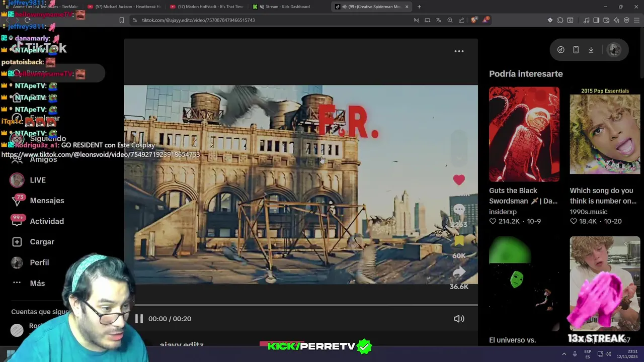The height and width of the screenshot is (362, 644).
Task: Click the phone app icon in the top pill
Action: tap(576, 50)
